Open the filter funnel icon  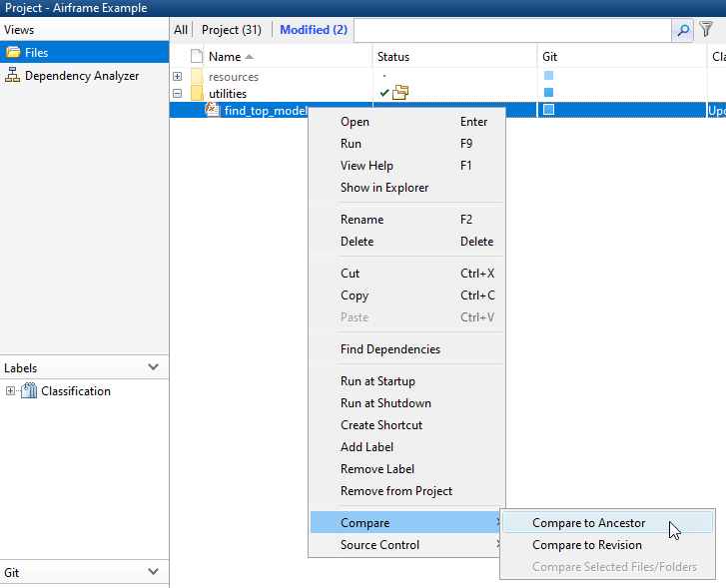[706, 30]
